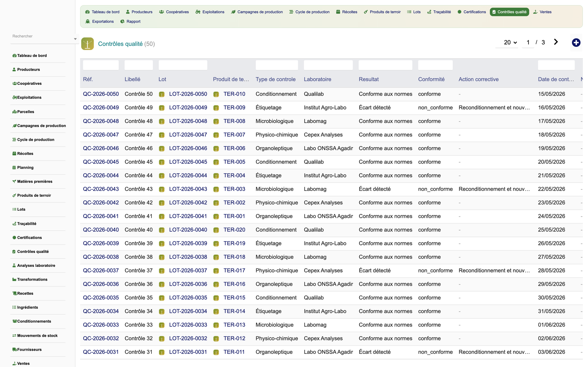
Task: Open the Produits de terroir top tab
Action: tap(382, 12)
